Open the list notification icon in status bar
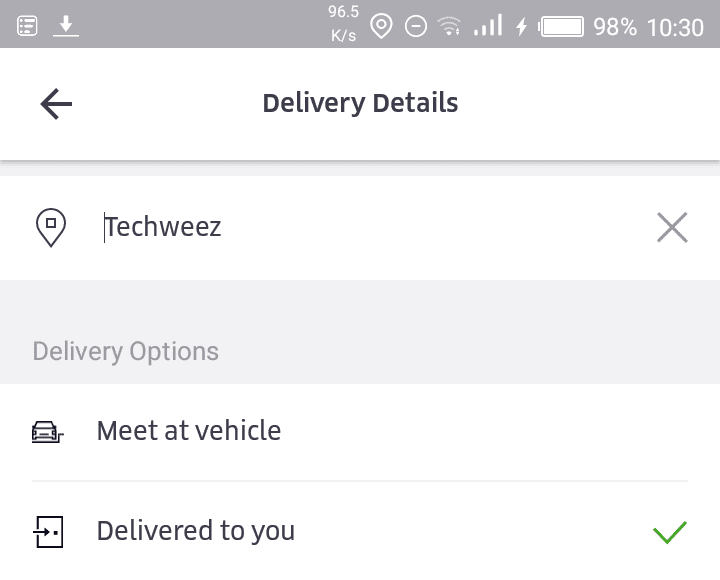 (27, 26)
